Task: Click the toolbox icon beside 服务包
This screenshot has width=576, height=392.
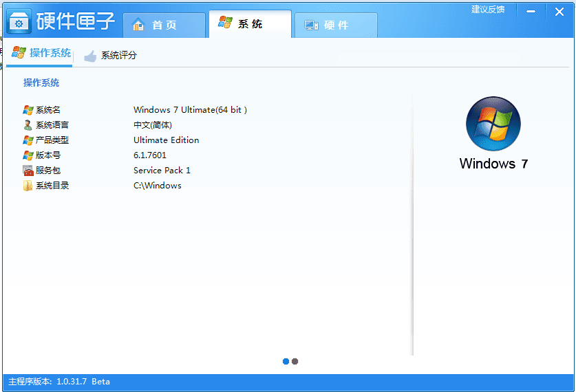Action: point(28,171)
